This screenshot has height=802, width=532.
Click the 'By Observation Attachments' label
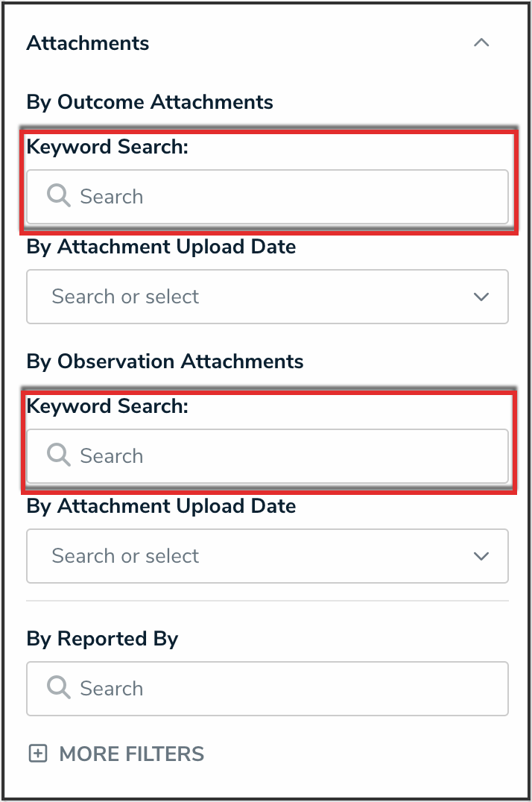click(165, 361)
